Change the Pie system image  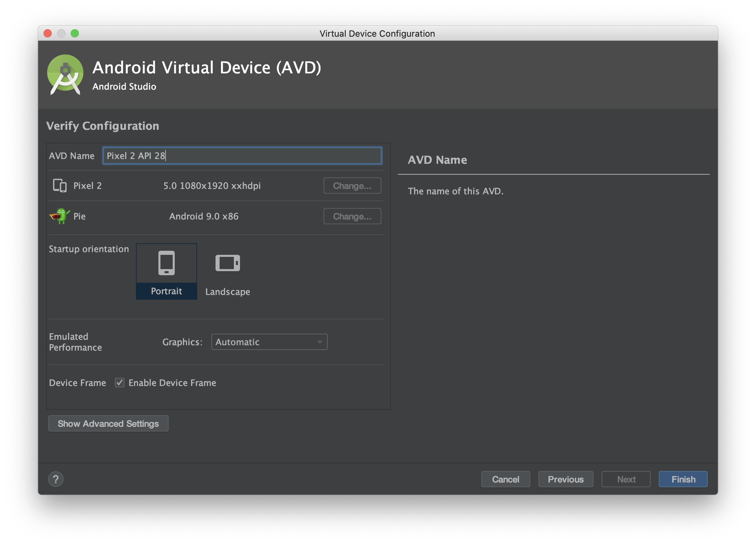click(352, 216)
